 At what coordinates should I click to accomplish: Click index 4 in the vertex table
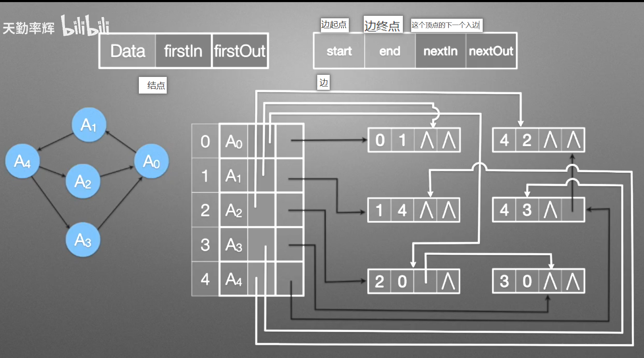pos(205,279)
